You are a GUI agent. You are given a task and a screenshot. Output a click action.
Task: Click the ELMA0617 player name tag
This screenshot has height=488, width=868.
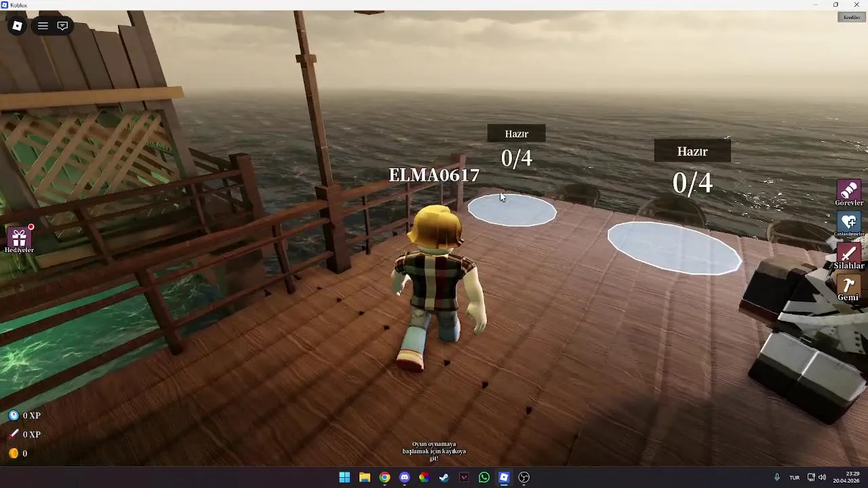434,176
